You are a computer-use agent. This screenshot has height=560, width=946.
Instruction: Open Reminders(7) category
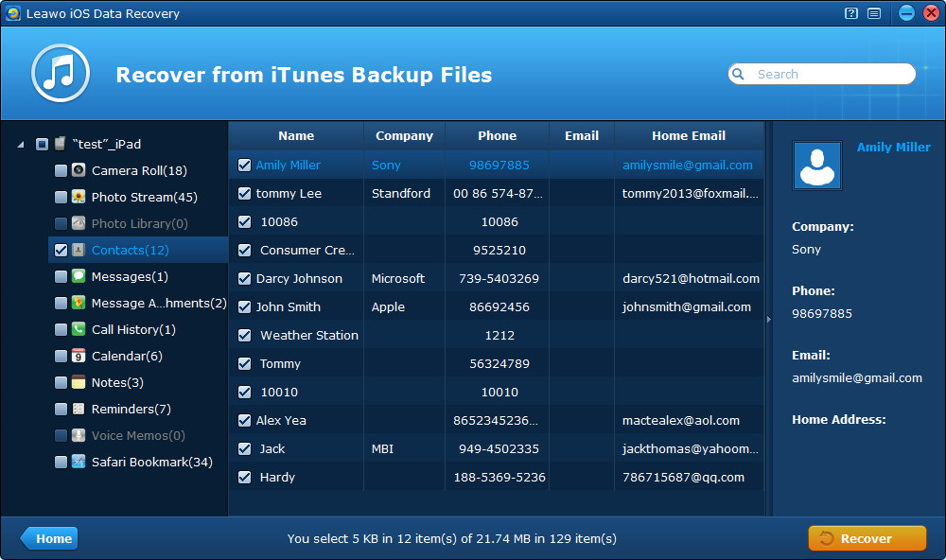(131, 409)
